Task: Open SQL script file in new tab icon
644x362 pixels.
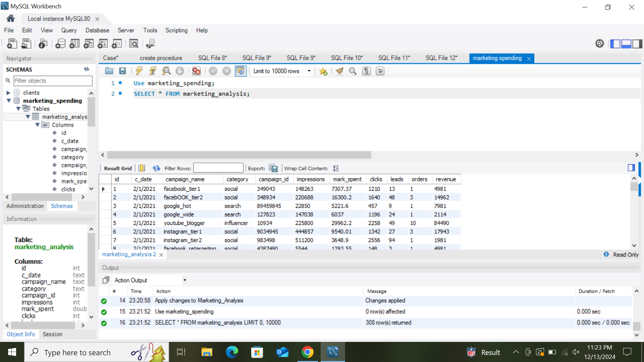Action: [x=26, y=44]
